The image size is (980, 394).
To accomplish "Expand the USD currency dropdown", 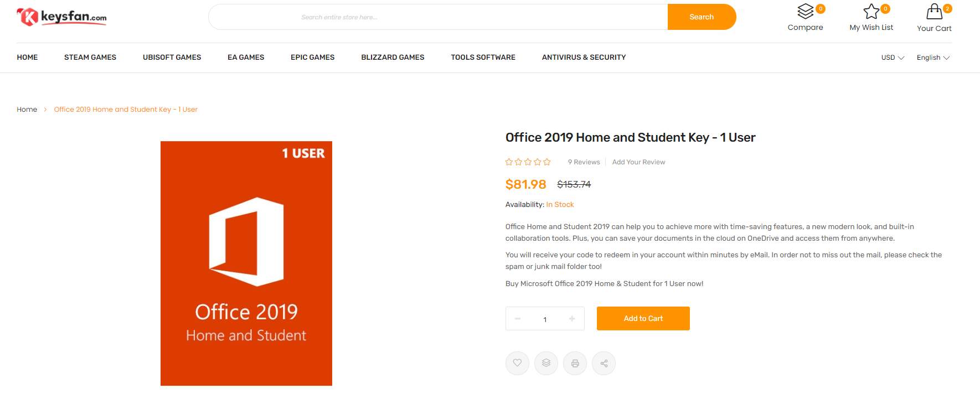I will tap(892, 58).
